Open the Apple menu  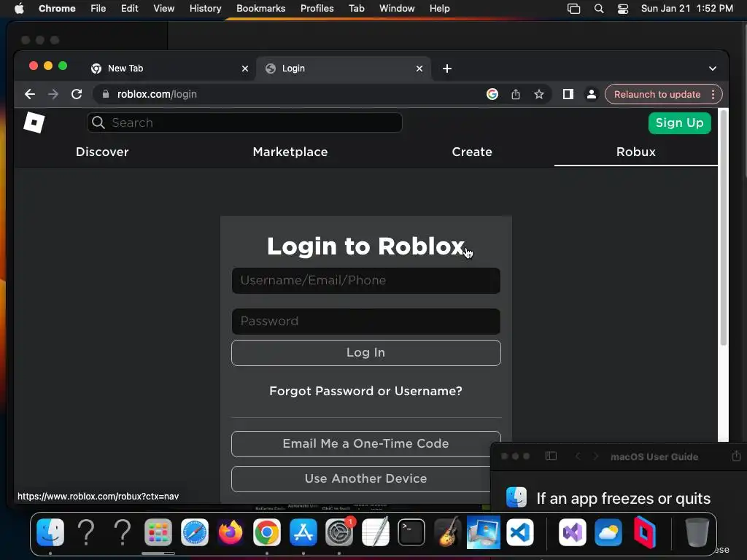[19, 9]
